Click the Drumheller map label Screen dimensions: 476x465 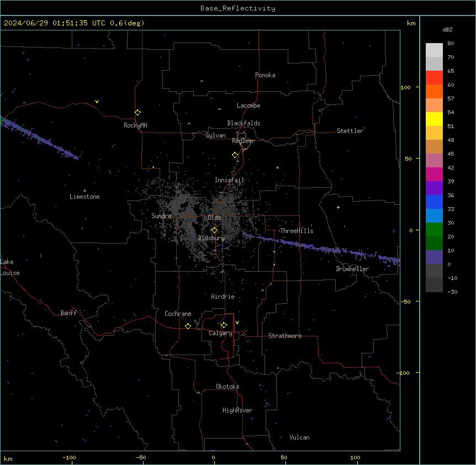click(352, 269)
